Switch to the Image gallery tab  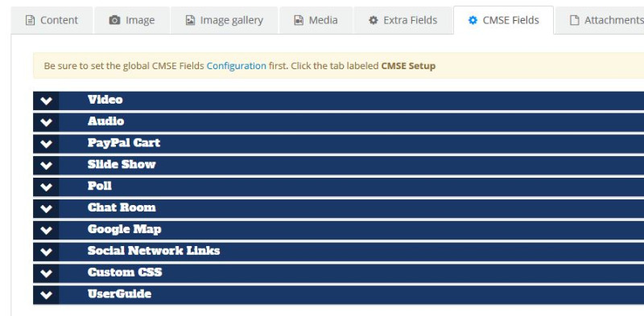click(x=225, y=21)
